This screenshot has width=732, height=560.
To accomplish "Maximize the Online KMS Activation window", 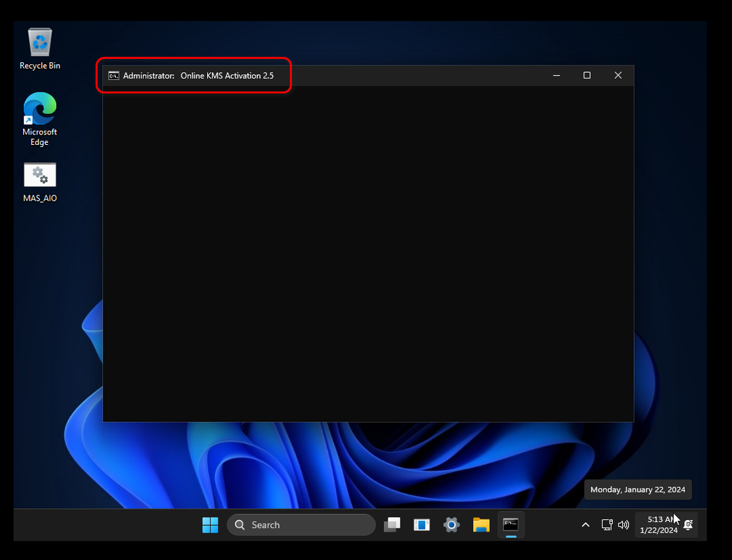I will tap(587, 75).
